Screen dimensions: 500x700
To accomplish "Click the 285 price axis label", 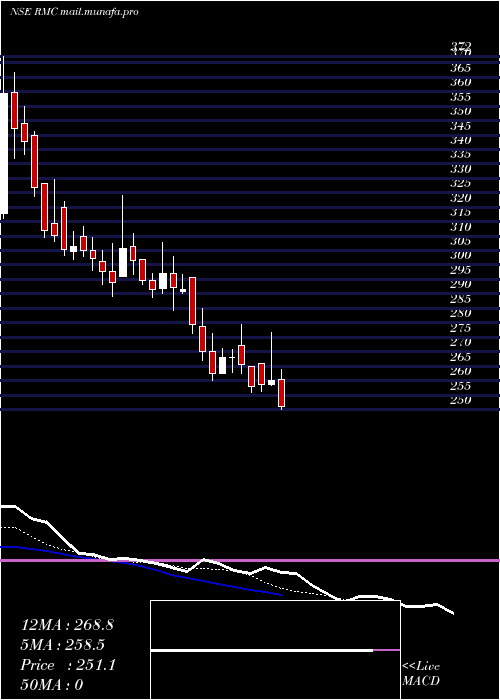I will click(x=461, y=299).
